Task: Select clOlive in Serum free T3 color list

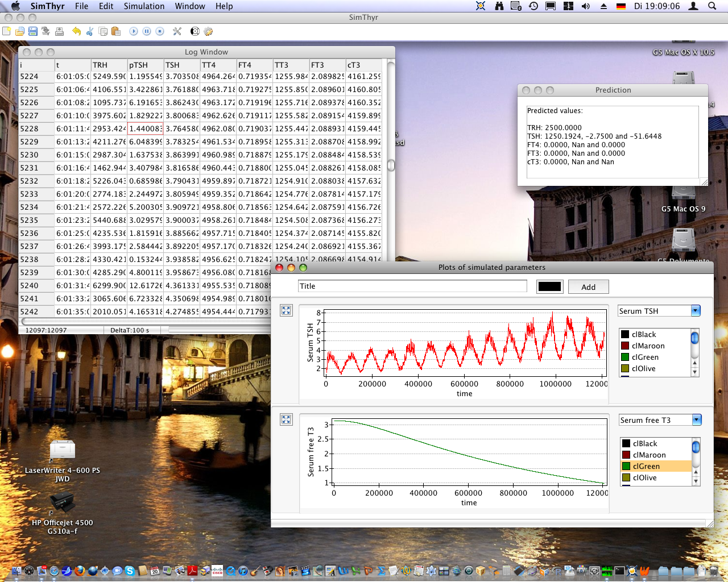Action: click(x=644, y=477)
